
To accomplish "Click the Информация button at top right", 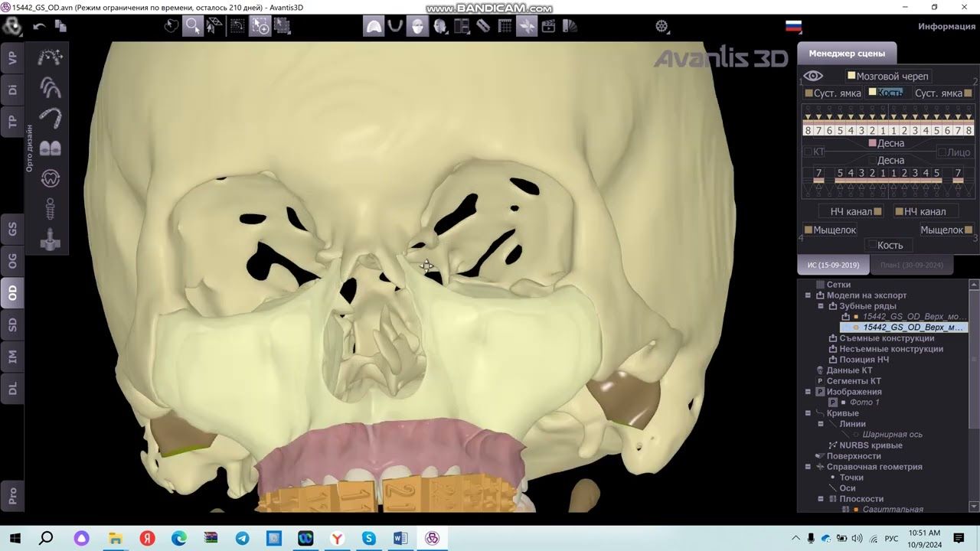I will tap(946, 26).
